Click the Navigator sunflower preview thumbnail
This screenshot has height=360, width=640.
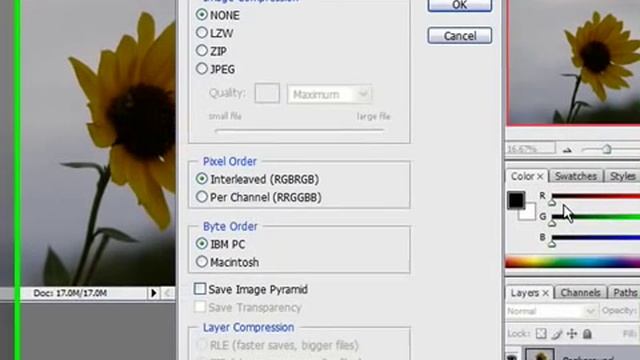pyautogui.click(x=573, y=62)
